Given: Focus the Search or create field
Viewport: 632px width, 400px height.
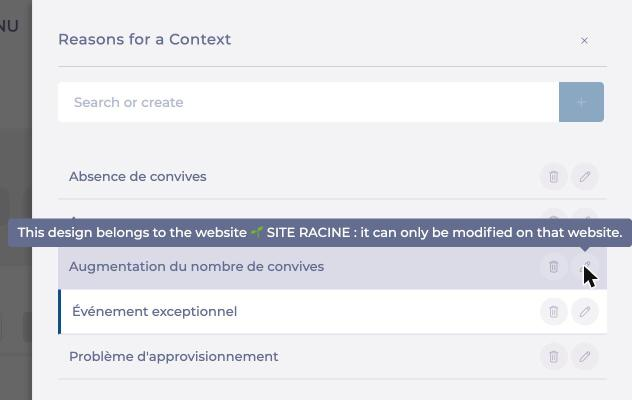Looking at the screenshot, I should pyautogui.click(x=308, y=102).
